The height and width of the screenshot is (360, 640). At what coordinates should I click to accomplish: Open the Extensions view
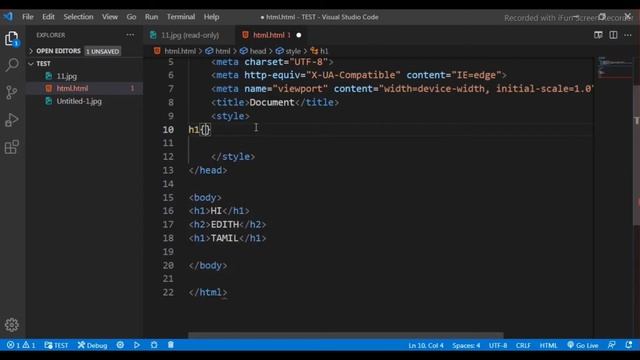tap(12, 147)
